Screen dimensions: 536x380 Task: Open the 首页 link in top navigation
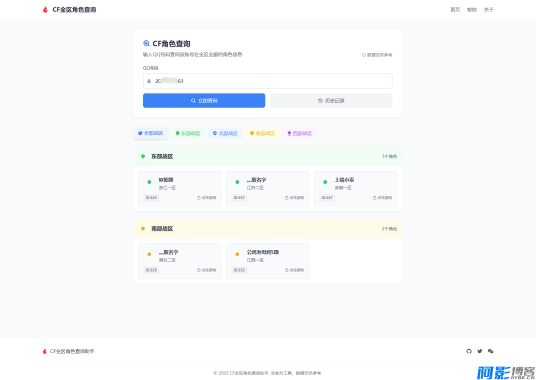tap(455, 10)
